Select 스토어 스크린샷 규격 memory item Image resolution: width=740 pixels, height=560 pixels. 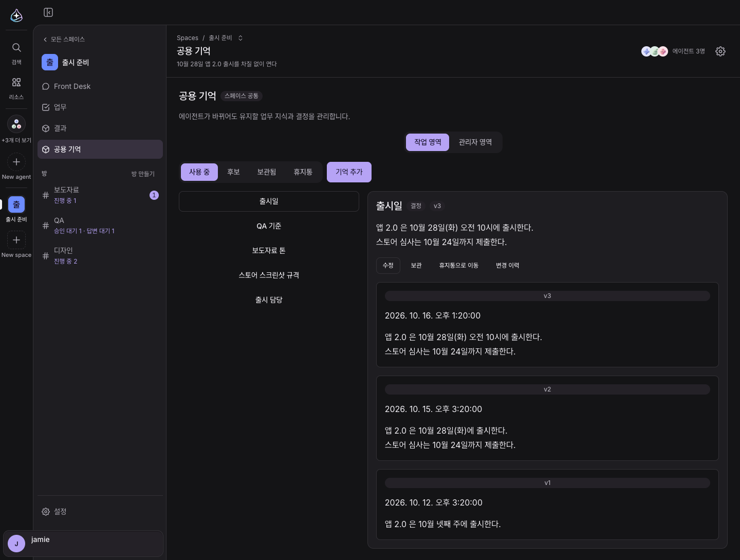269,275
